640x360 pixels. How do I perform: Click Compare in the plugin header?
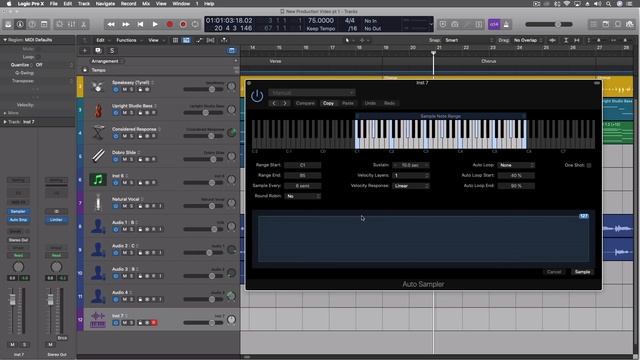pyautogui.click(x=305, y=103)
